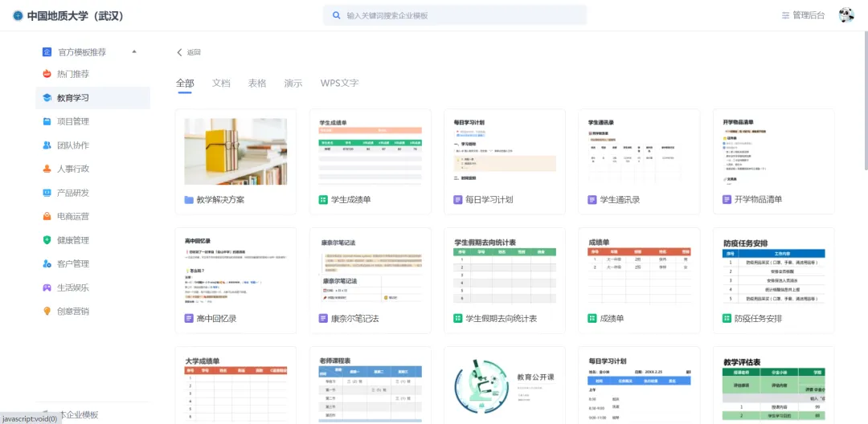Open the 开学物品清单 template preview
868x424 pixels.
pos(774,152)
